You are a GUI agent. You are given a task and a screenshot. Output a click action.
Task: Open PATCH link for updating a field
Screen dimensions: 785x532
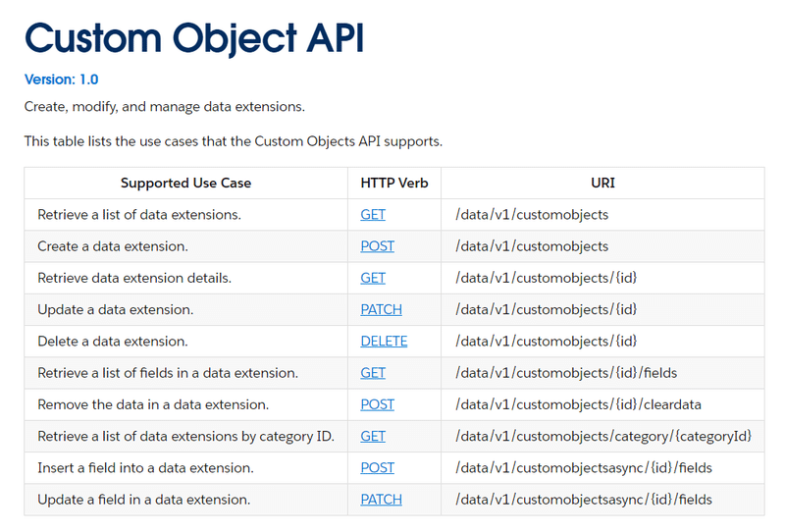tap(381, 500)
